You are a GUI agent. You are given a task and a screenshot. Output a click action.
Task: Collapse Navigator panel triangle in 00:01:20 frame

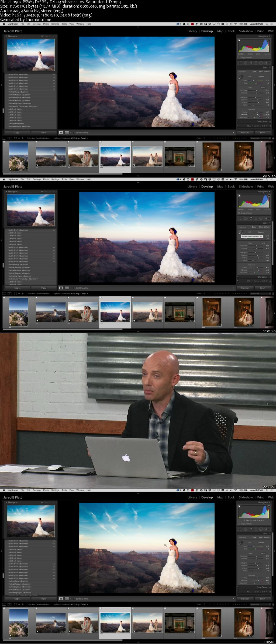pos(6,36)
